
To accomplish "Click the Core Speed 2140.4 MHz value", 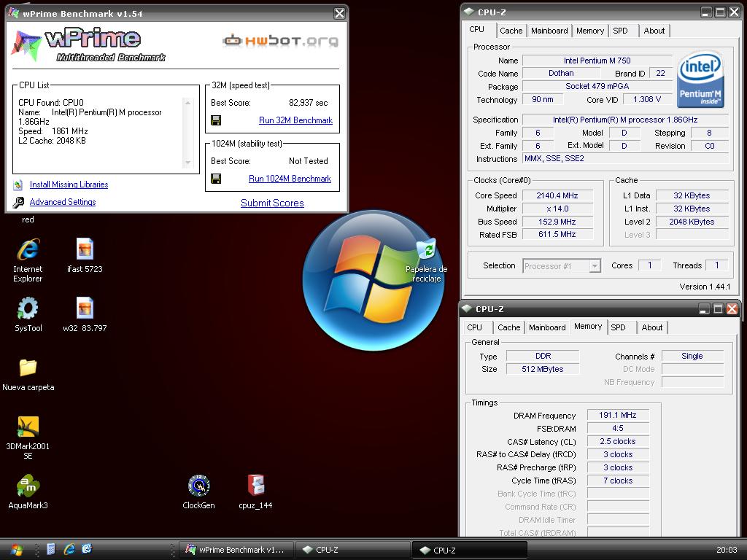I will click(x=557, y=195).
